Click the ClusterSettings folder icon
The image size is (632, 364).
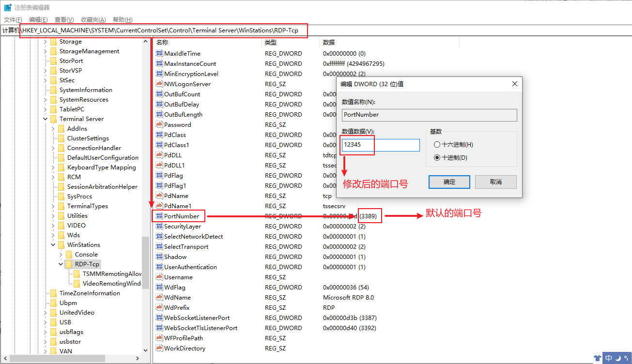[61, 138]
